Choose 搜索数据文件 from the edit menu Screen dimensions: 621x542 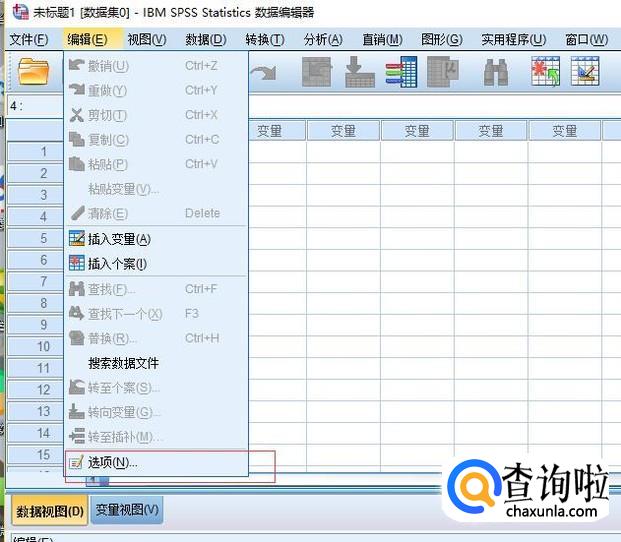coord(156,363)
